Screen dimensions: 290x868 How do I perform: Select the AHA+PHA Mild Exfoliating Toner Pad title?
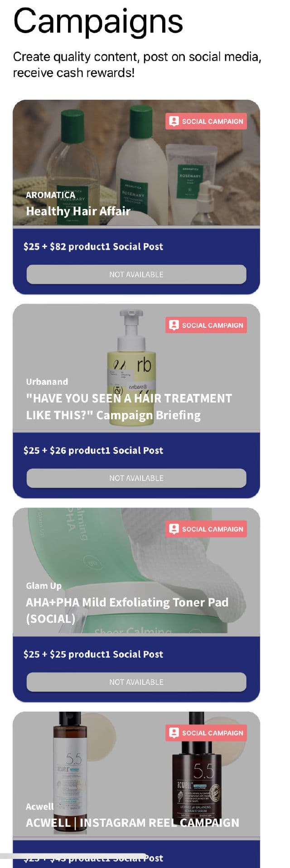[127, 611]
